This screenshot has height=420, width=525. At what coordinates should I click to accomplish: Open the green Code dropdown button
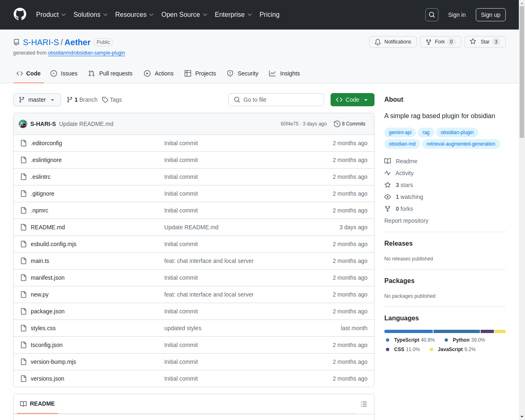pyautogui.click(x=352, y=100)
